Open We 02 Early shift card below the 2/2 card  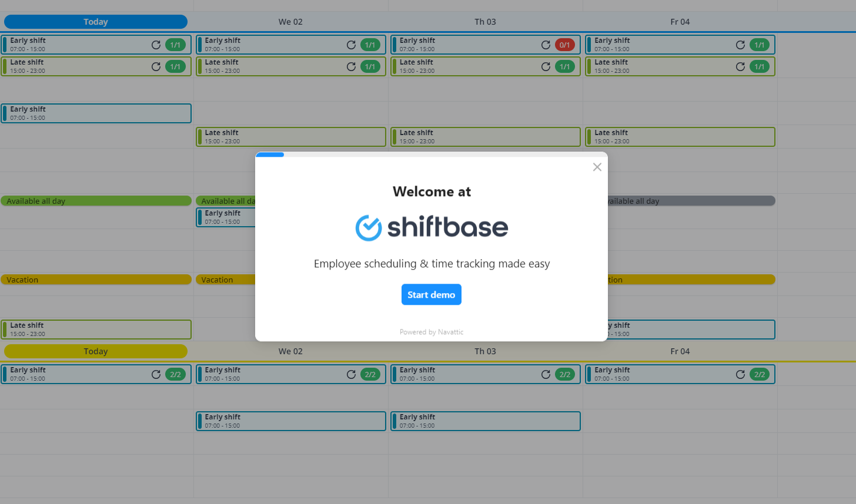tap(290, 421)
